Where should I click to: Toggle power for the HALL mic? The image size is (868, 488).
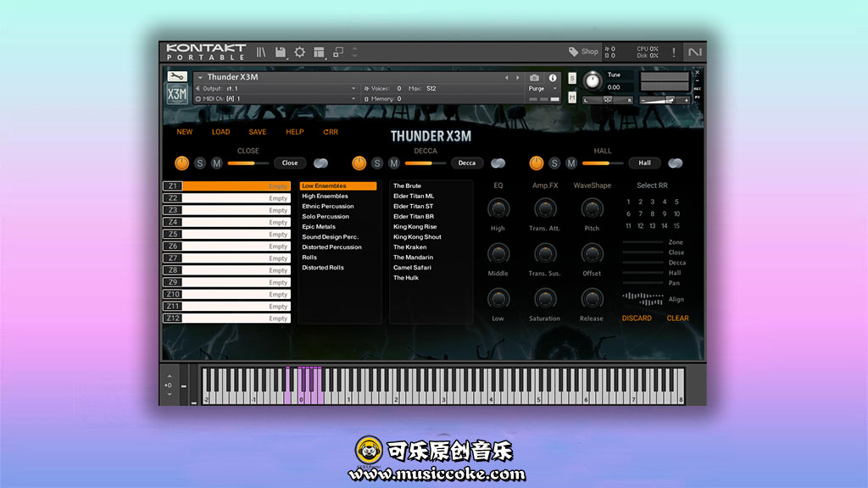[536, 164]
